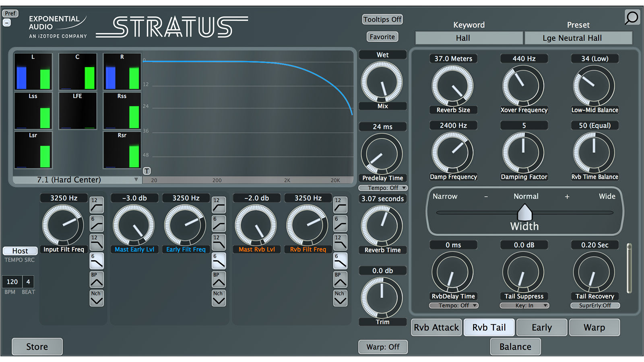Click the magnifier search icon

click(x=632, y=17)
